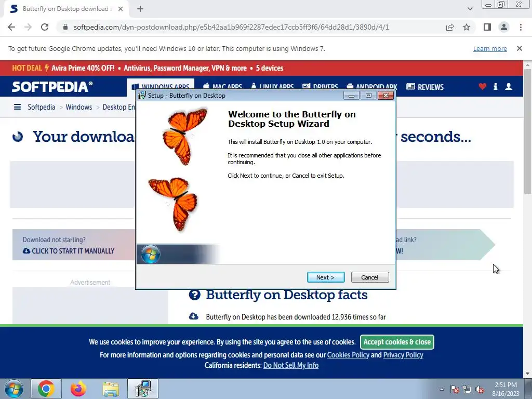Follow the Learn more link in Chrome notice

[x=490, y=48]
